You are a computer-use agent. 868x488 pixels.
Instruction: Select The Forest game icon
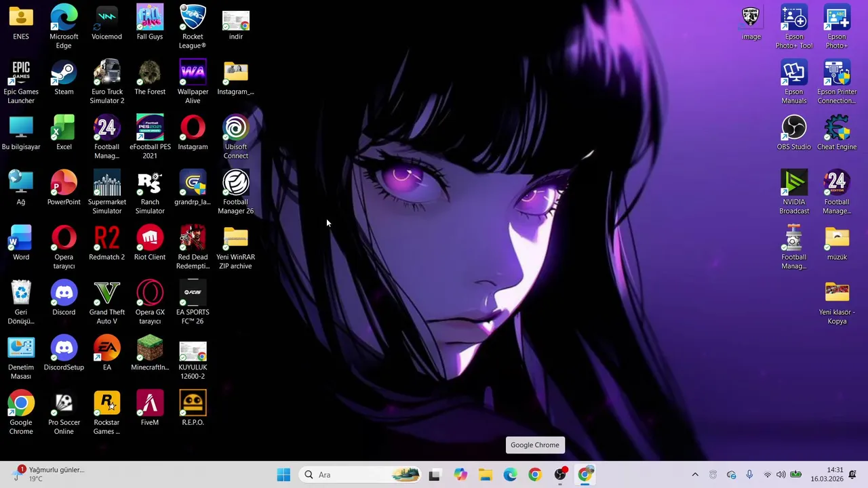coord(150,78)
